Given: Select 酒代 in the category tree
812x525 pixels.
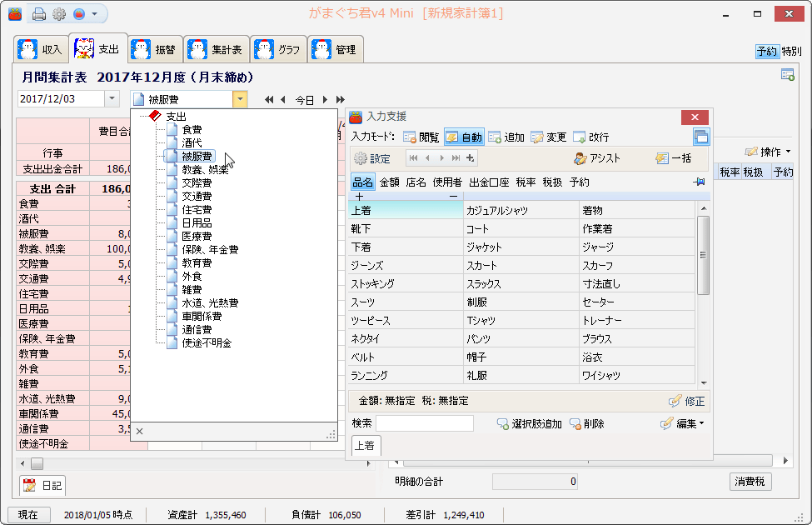Looking at the screenshot, I should click(192, 143).
